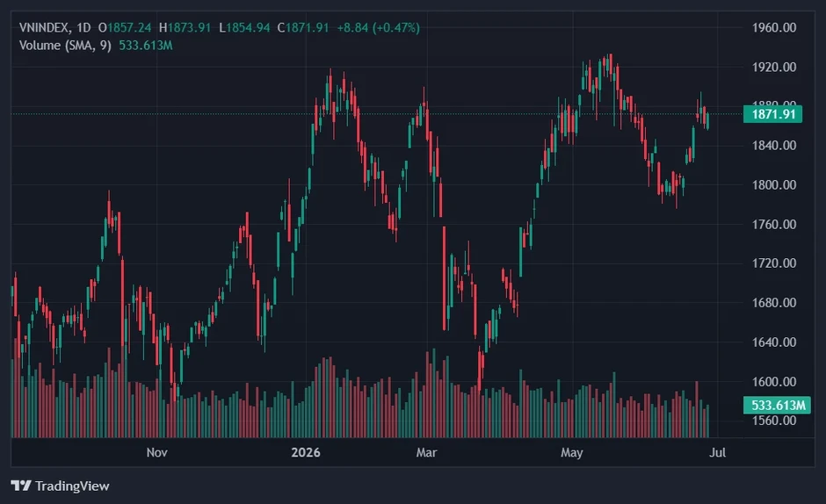The height and width of the screenshot is (504, 826).
Task: Click the VNINDEX, 1D symbol label
Action: click(54, 27)
